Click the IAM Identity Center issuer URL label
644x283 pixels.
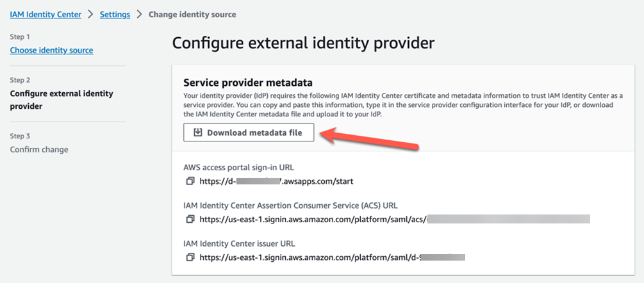pyautogui.click(x=240, y=244)
